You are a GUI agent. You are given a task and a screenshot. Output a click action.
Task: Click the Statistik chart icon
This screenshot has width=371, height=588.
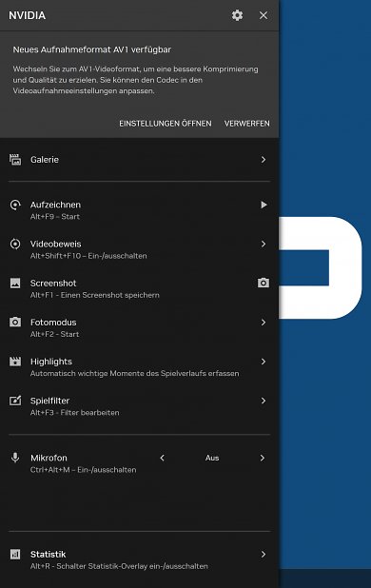tap(15, 555)
